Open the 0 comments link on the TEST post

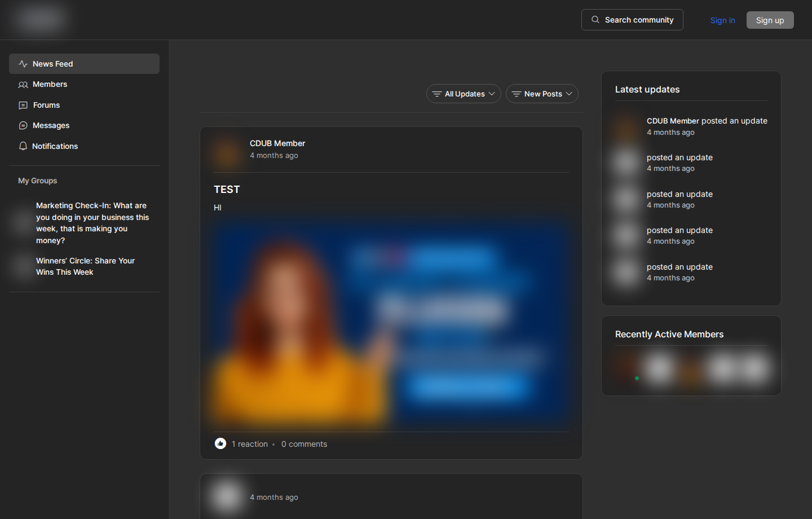[304, 444]
